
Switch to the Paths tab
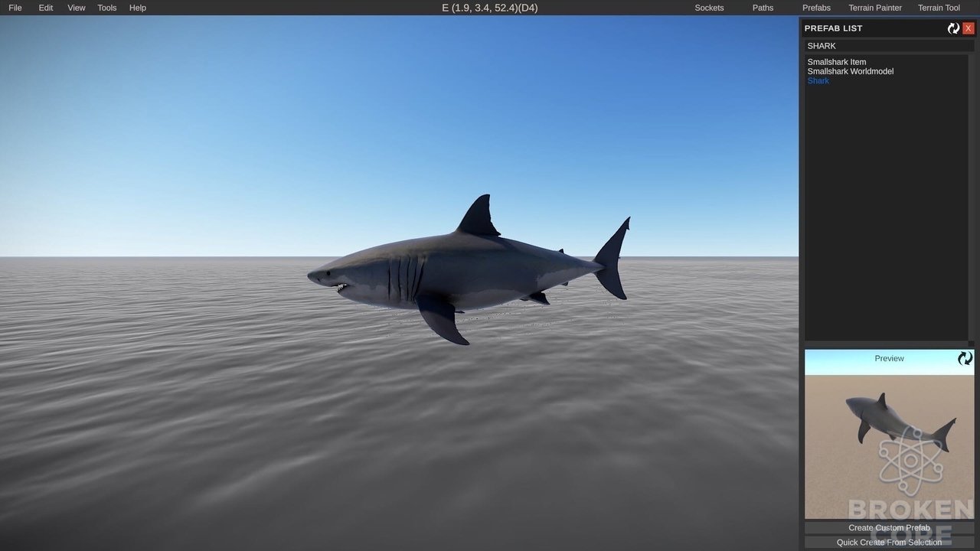763,8
